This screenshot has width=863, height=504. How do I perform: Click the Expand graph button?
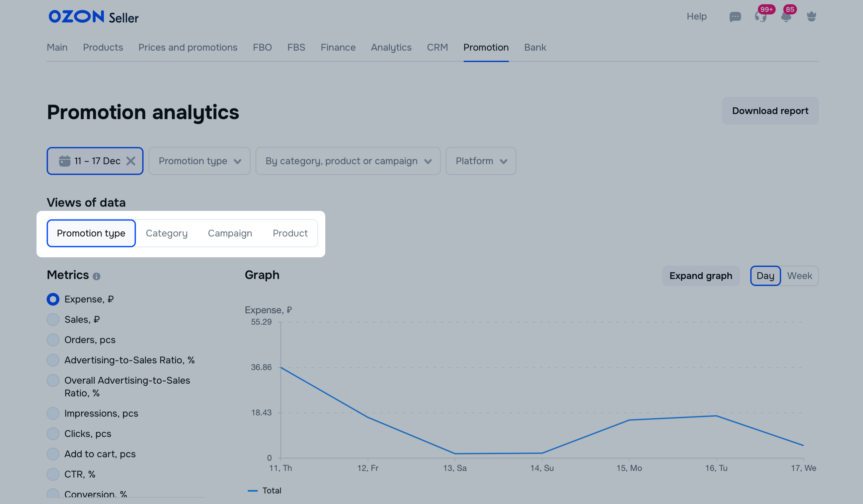[x=700, y=276]
